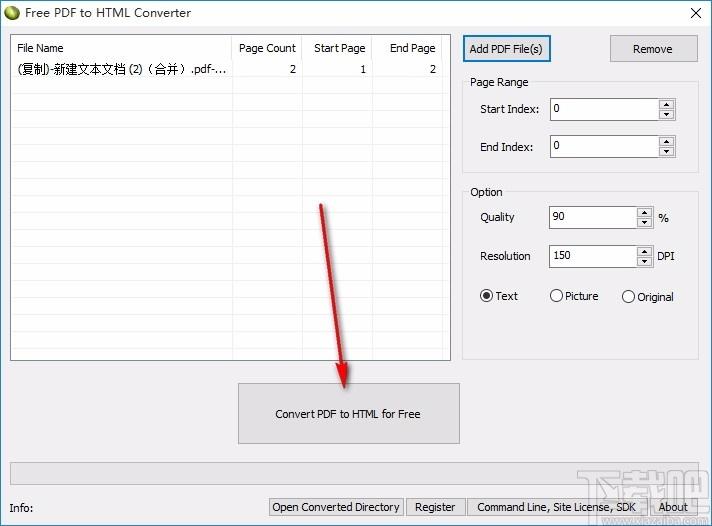This screenshot has width=712, height=526.
Task: Focus the End Index input field
Action: coord(605,147)
